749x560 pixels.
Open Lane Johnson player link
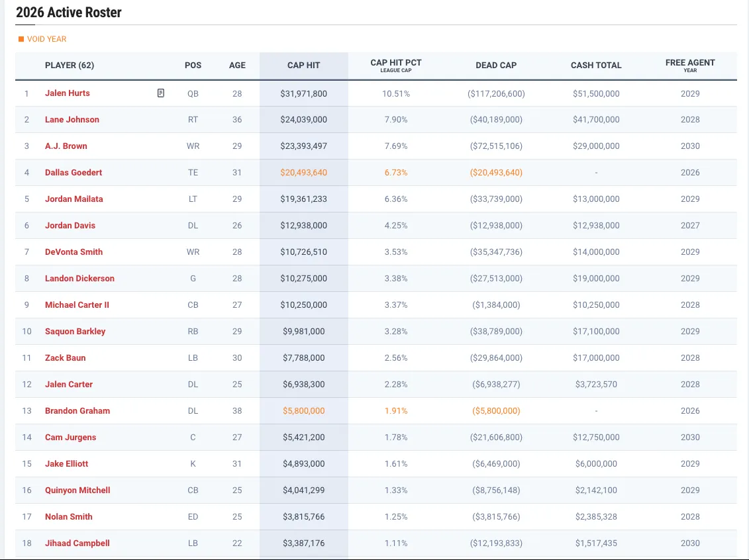72,120
